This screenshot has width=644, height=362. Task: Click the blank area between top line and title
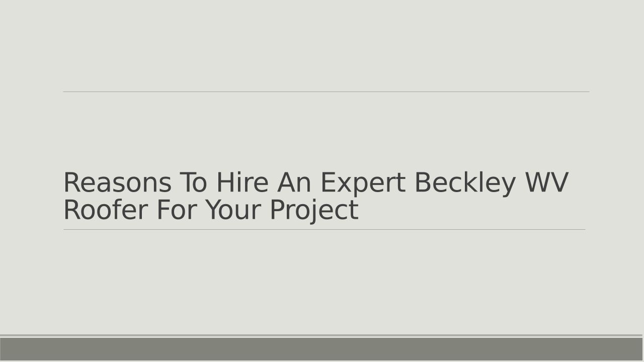[322, 131]
